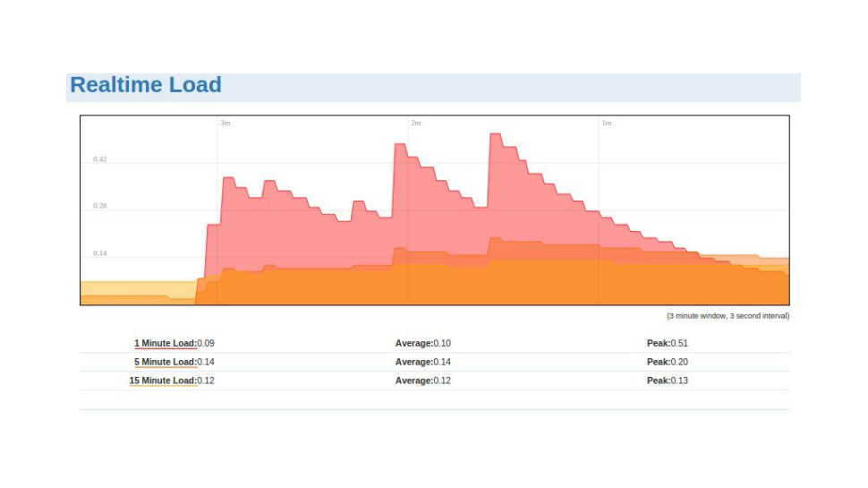Viewport: 868px width, 488px height.
Task: Click the 0.28 y-axis label
Action: click(99, 206)
